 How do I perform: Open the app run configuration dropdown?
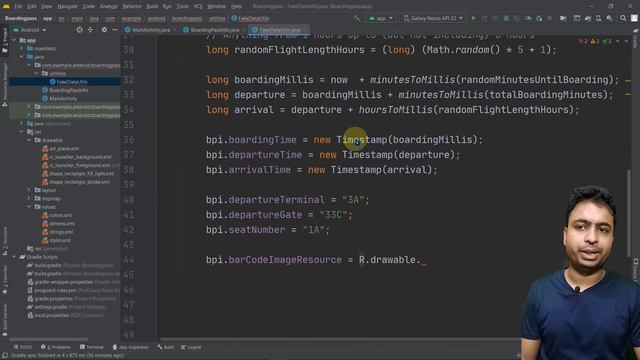(x=380, y=18)
